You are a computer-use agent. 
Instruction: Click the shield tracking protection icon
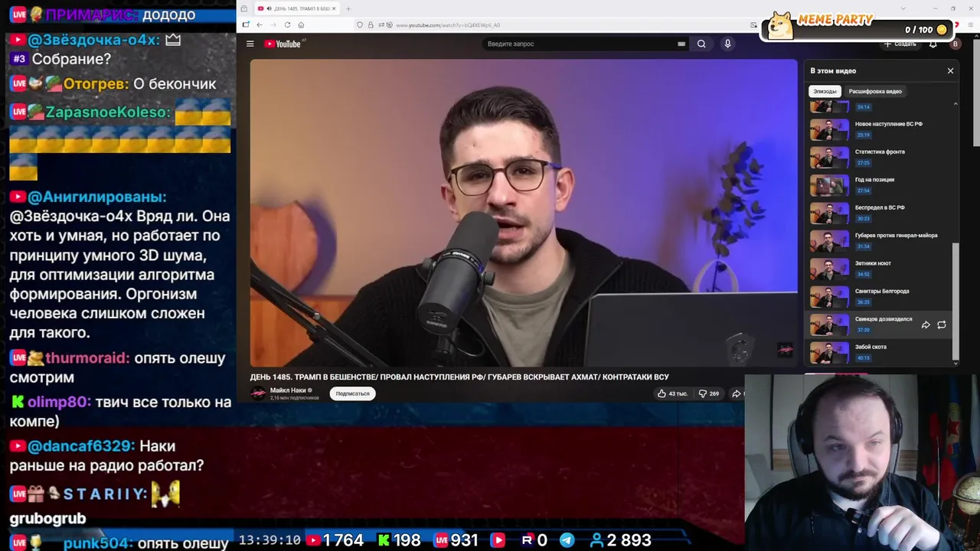[x=360, y=25]
